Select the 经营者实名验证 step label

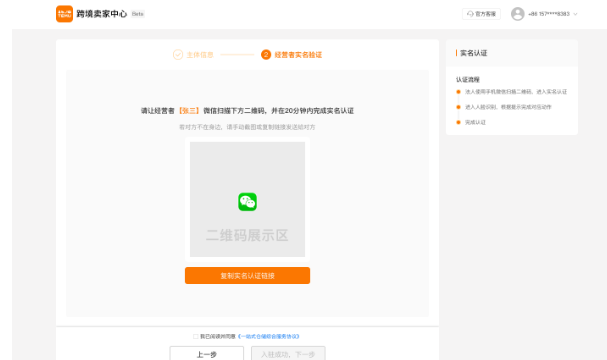point(298,55)
